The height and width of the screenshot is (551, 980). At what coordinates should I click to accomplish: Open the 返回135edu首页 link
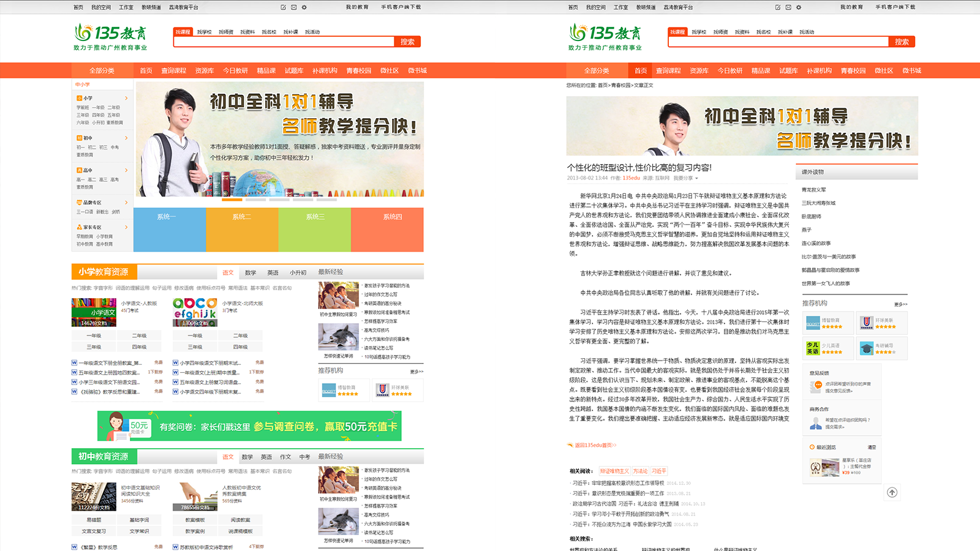595,445
